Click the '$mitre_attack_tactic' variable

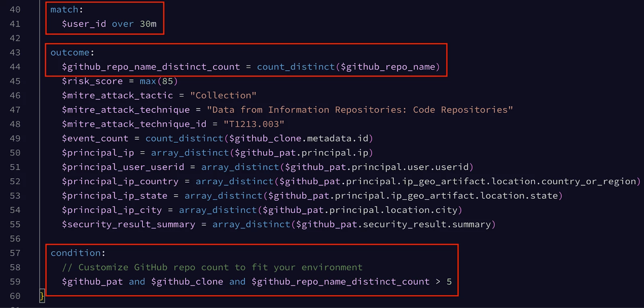pyautogui.click(x=117, y=96)
